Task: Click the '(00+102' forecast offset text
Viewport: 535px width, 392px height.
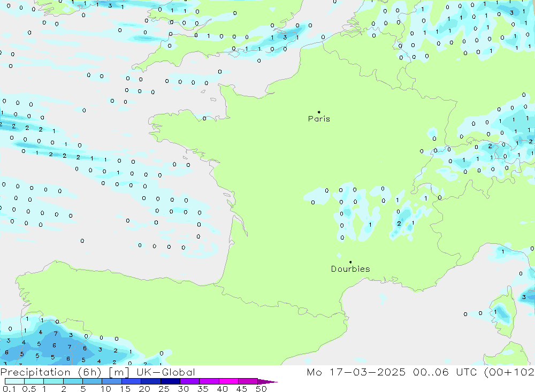Action: [509, 372]
